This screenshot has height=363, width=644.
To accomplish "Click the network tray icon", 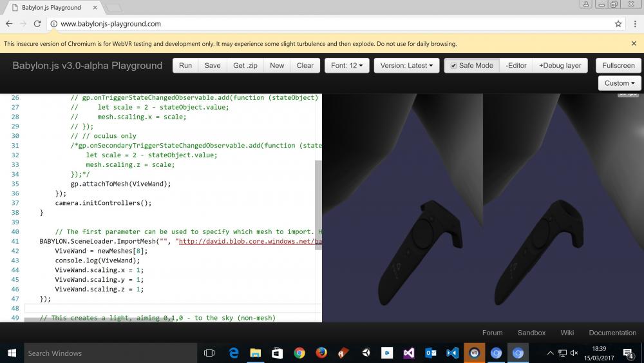I will [562, 353].
